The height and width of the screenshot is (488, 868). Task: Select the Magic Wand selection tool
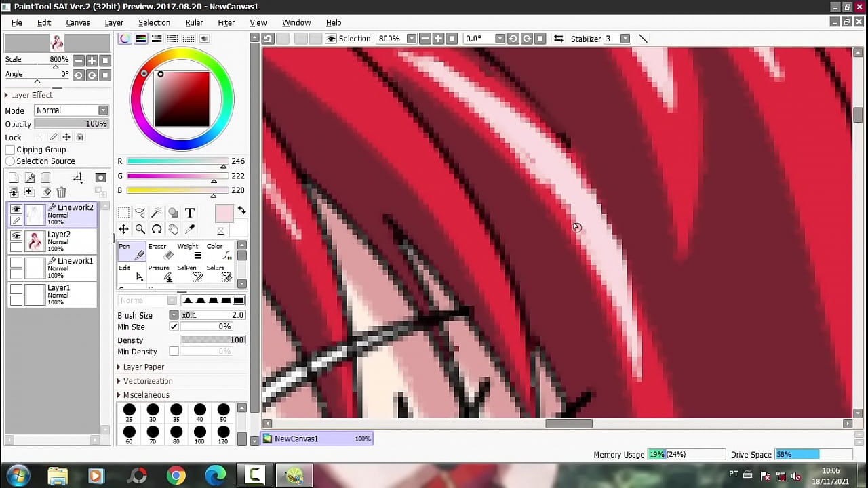pyautogui.click(x=156, y=212)
